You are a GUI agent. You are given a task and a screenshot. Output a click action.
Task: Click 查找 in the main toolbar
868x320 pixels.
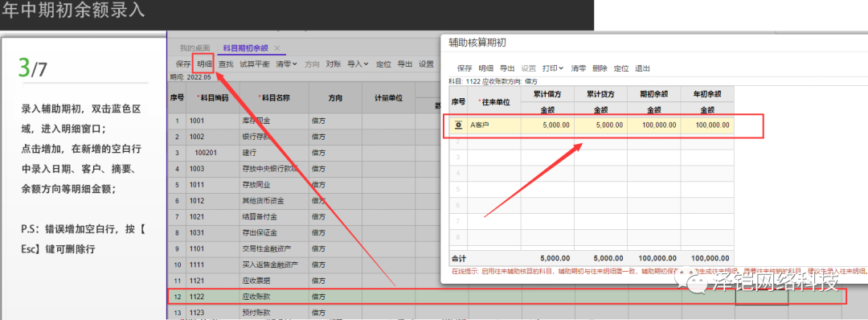coord(226,64)
